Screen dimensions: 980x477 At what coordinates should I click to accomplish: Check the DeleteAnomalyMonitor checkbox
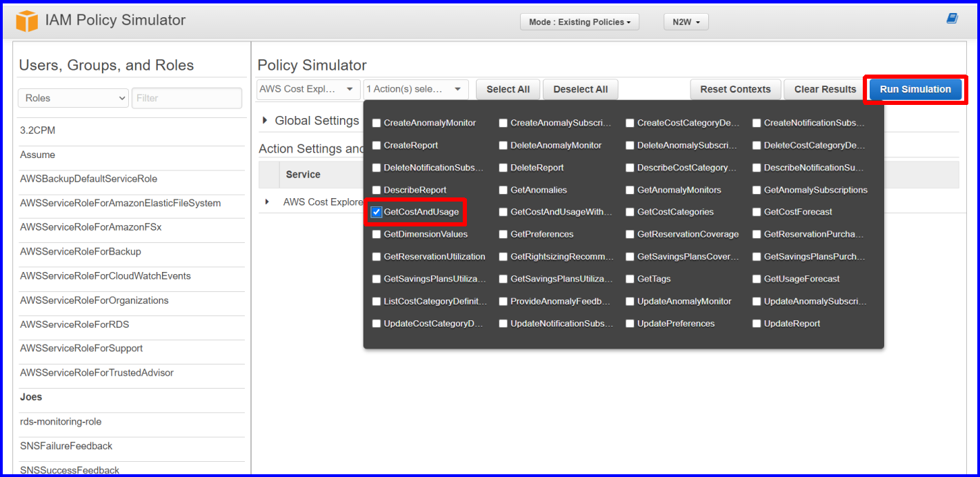(503, 146)
